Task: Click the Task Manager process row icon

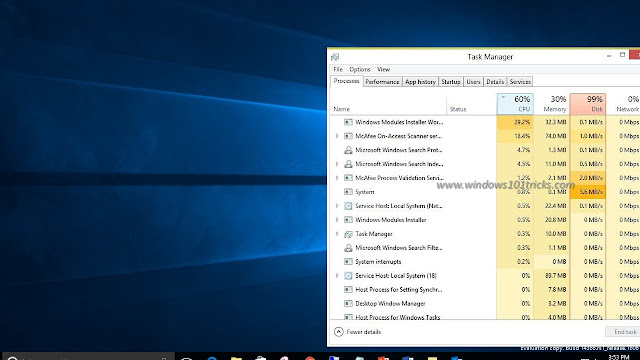Action: 348,234
